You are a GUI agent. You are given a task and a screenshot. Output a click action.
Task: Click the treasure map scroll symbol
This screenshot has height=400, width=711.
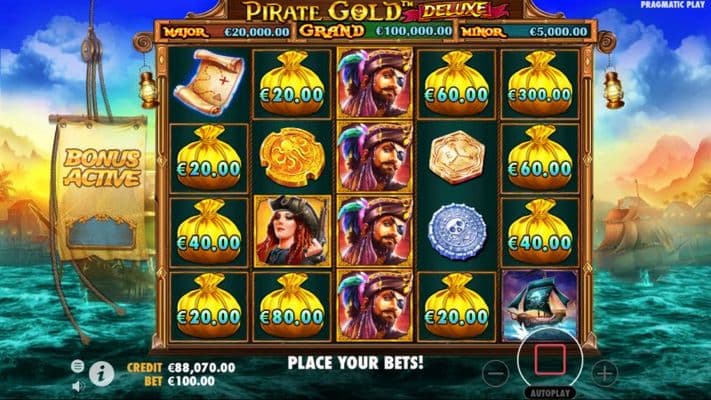click(x=209, y=83)
